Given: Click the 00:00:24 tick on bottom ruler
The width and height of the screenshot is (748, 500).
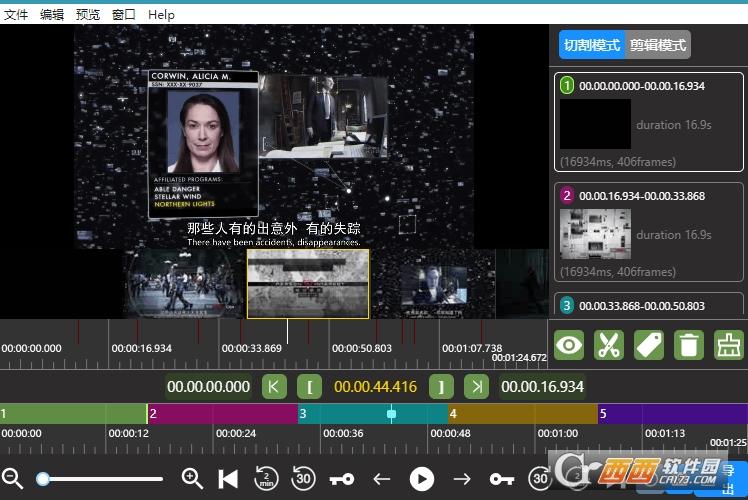Looking at the screenshot, I should point(236,433).
